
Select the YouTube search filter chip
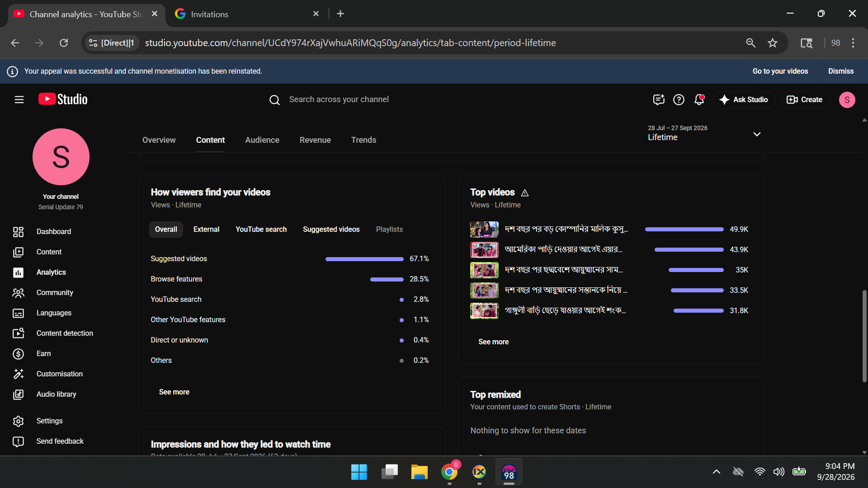click(x=261, y=230)
